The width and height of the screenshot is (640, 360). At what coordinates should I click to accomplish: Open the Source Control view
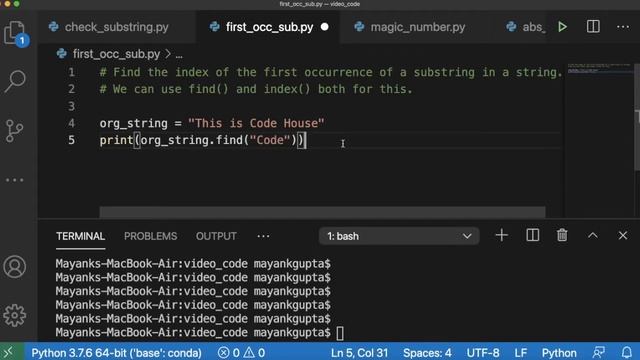click(15, 131)
